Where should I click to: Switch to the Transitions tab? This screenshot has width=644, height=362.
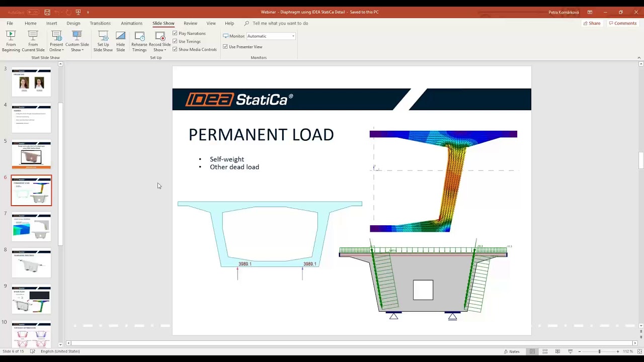coord(100,23)
